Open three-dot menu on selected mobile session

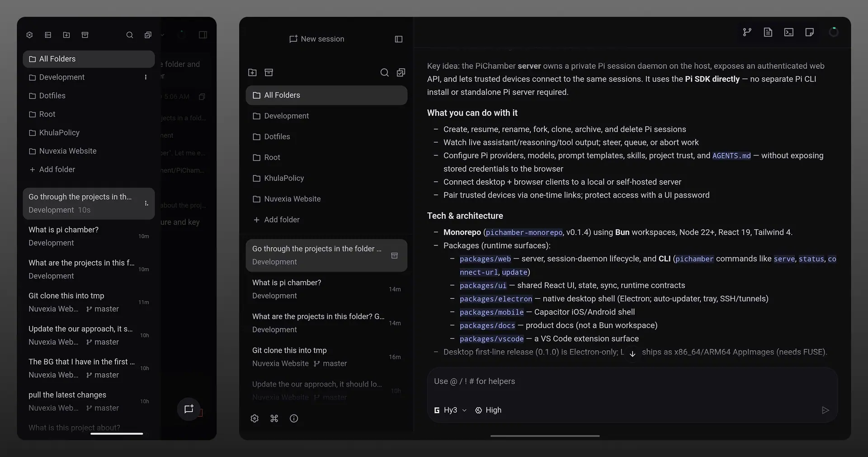(x=146, y=203)
